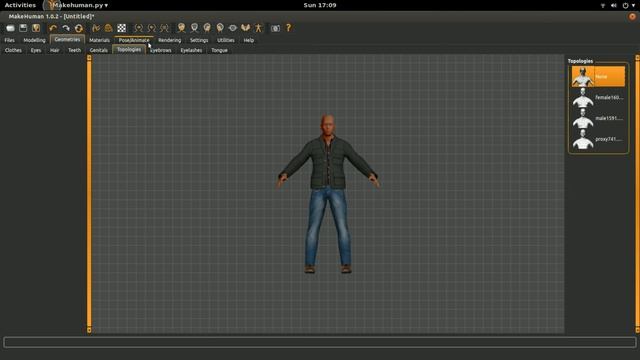Open the Settings tab
This screenshot has height=360, width=640.
point(199,40)
